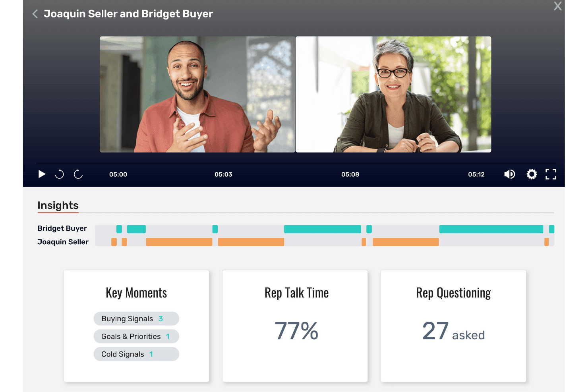Image resolution: width=588 pixels, height=392 pixels.
Task: Jump to the 05:12 timestamp
Action: 476,174
